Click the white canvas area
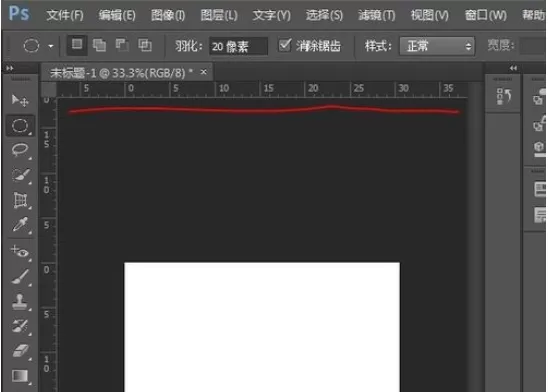548x392 pixels. pyautogui.click(x=262, y=327)
